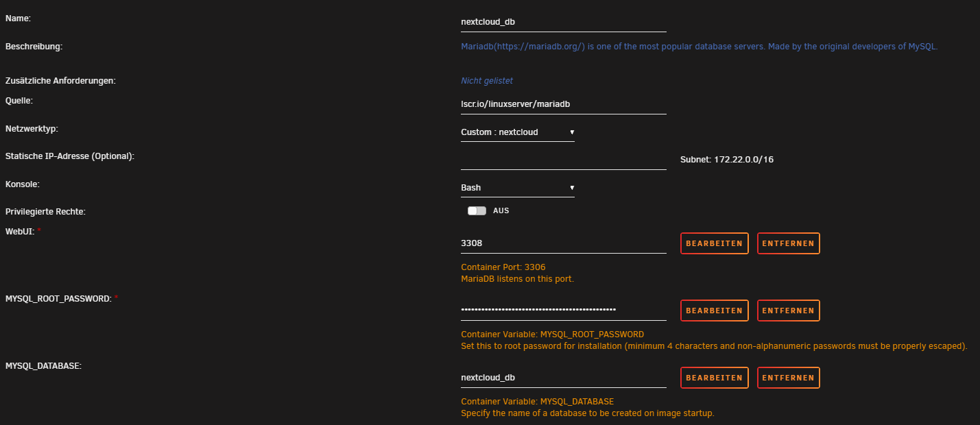
Task: Click the 'Privilegierte Rechte:' label
Action: pyautogui.click(x=46, y=212)
